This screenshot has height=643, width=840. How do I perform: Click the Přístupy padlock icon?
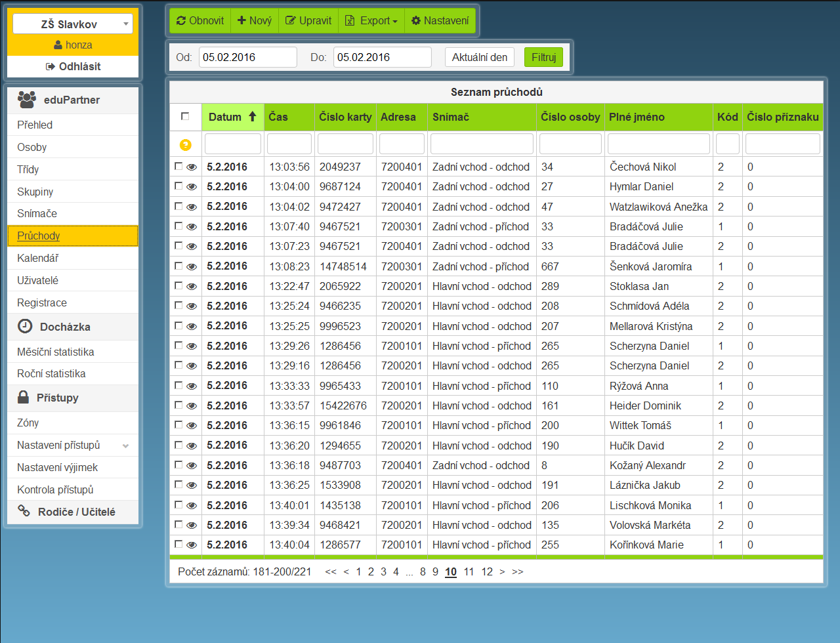[24, 397]
